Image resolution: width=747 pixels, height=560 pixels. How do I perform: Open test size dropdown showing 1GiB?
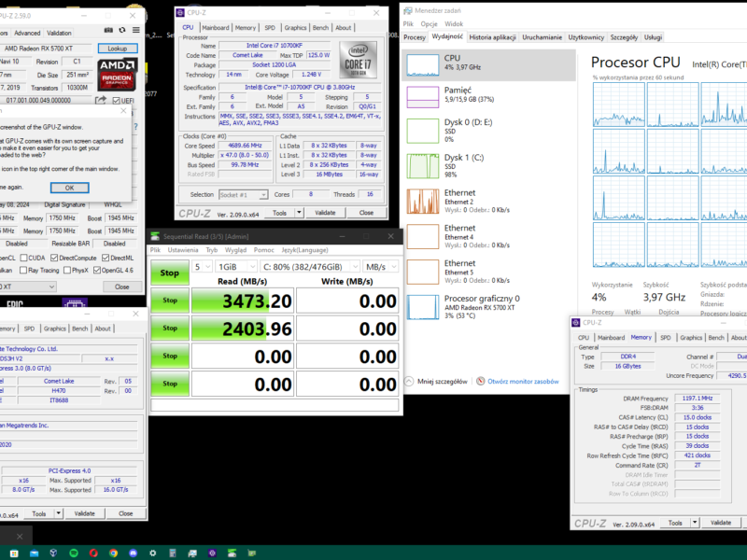tap(236, 267)
